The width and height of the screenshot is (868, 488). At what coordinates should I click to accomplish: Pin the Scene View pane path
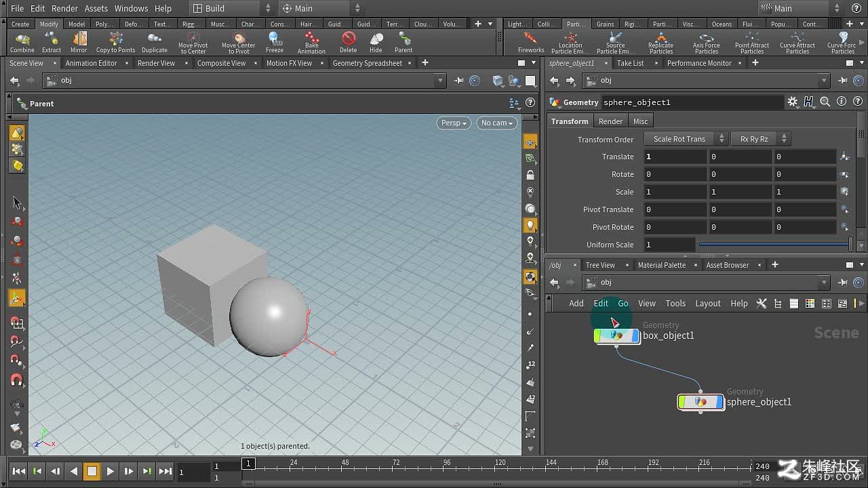point(459,81)
